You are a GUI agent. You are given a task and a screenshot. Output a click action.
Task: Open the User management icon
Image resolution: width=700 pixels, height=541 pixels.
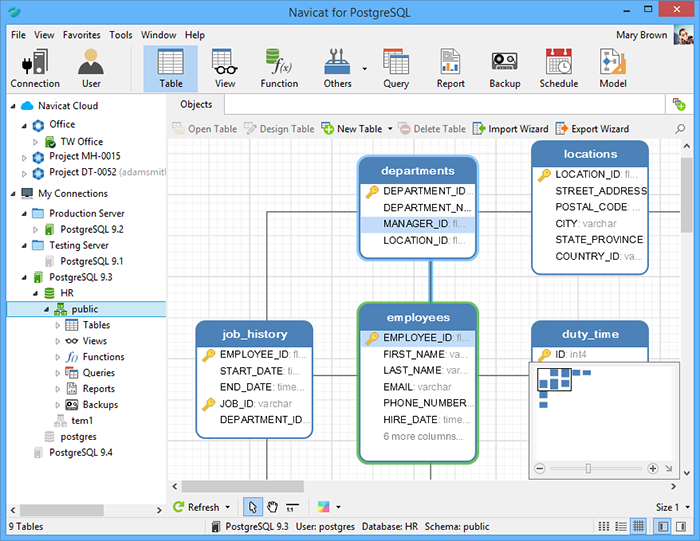coord(91,69)
